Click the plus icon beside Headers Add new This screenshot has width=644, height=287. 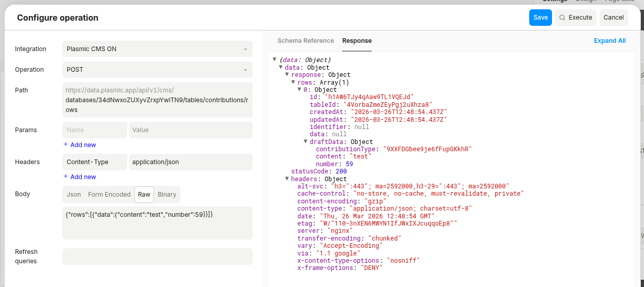(66, 177)
